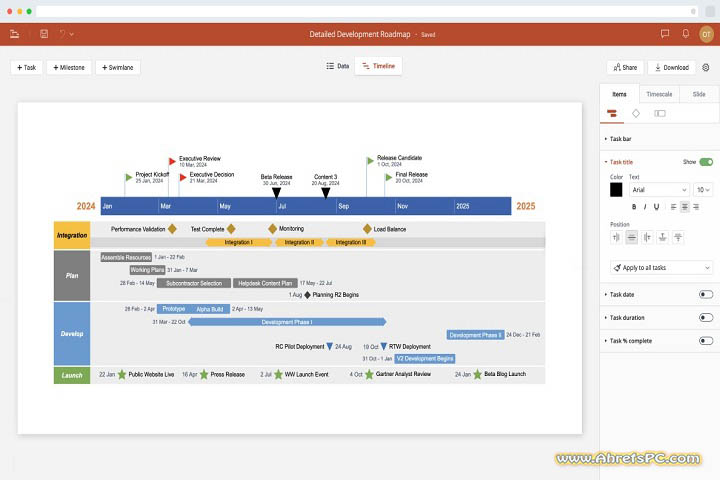
Task: Choose the third title position icon
Action: tap(647, 237)
